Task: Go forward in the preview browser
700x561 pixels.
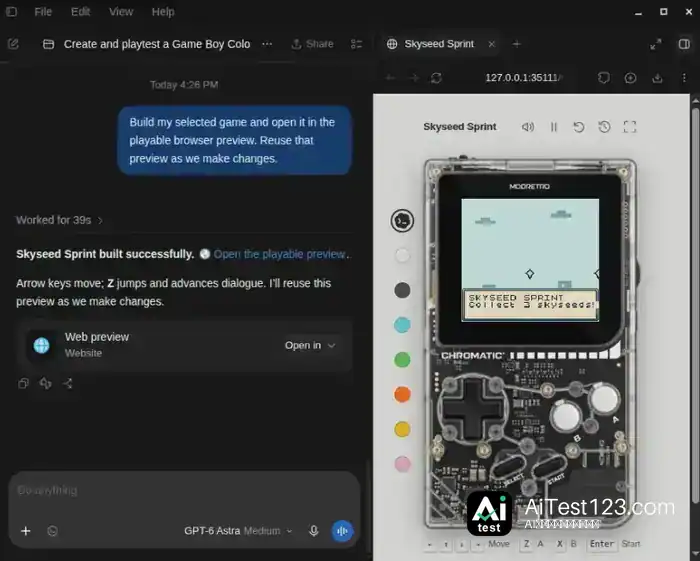Action: 414,78
